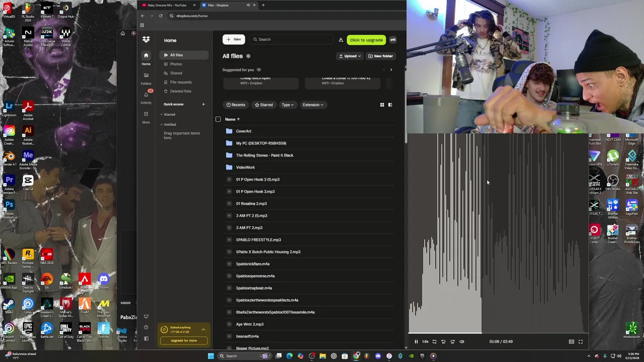Click the Suggested for you eye icon
Viewport: 644px width, 362px height.
click(x=259, y=70)
